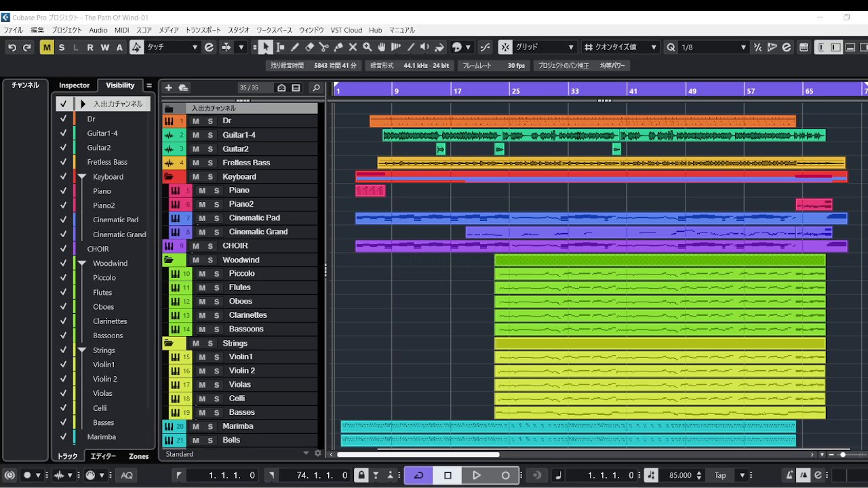The height and width of the screenshot is (488, 868).
Task: Open the タッチ automation mode dropdown
Action: click(x=172, y=47)
